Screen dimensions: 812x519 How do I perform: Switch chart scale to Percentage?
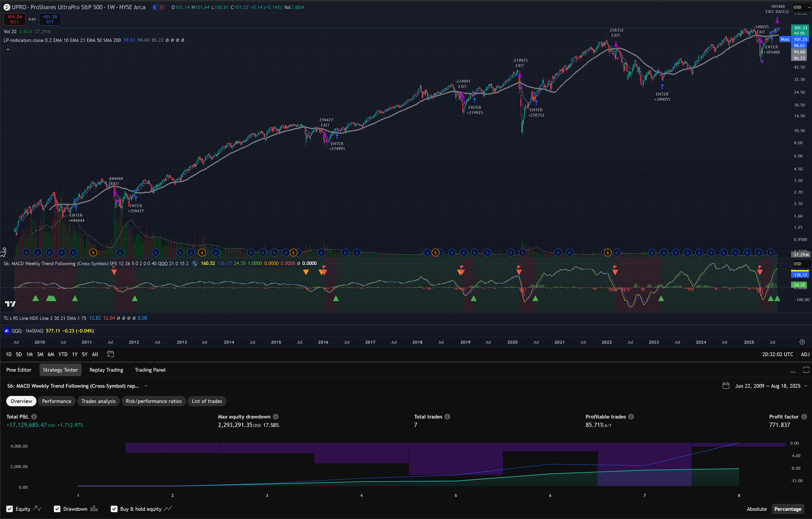coord(788,509)
